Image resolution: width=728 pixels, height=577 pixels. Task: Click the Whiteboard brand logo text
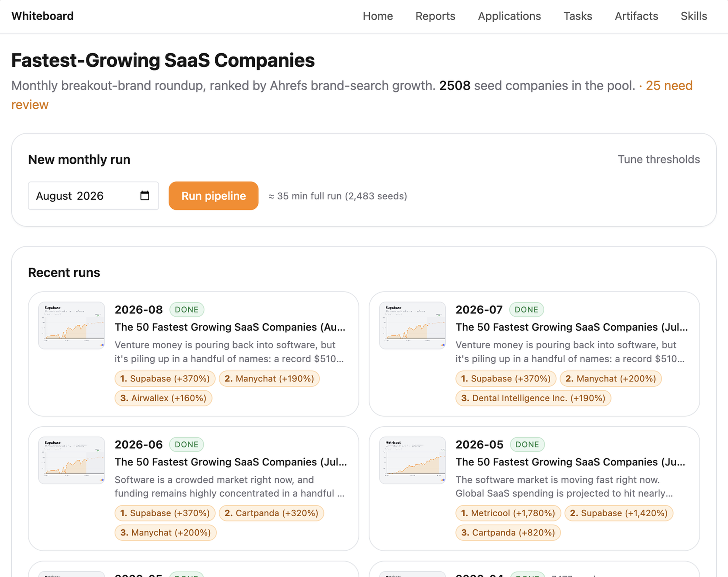click(42, 16)
